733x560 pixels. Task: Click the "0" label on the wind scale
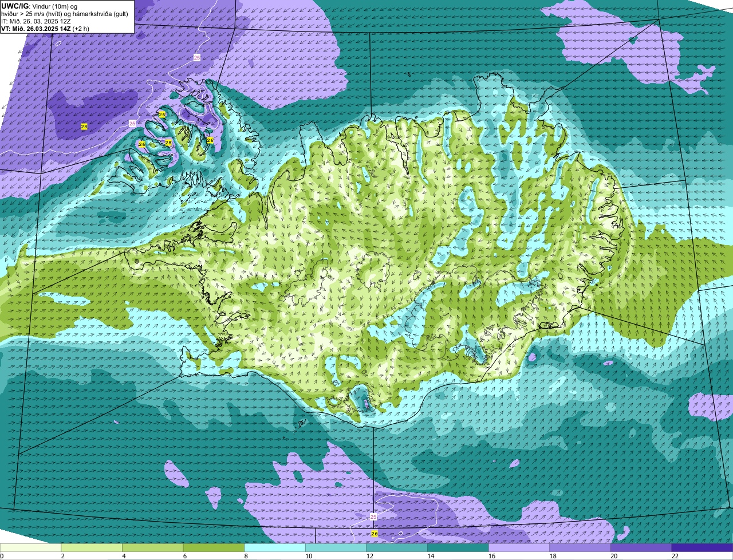pos(2,556)
